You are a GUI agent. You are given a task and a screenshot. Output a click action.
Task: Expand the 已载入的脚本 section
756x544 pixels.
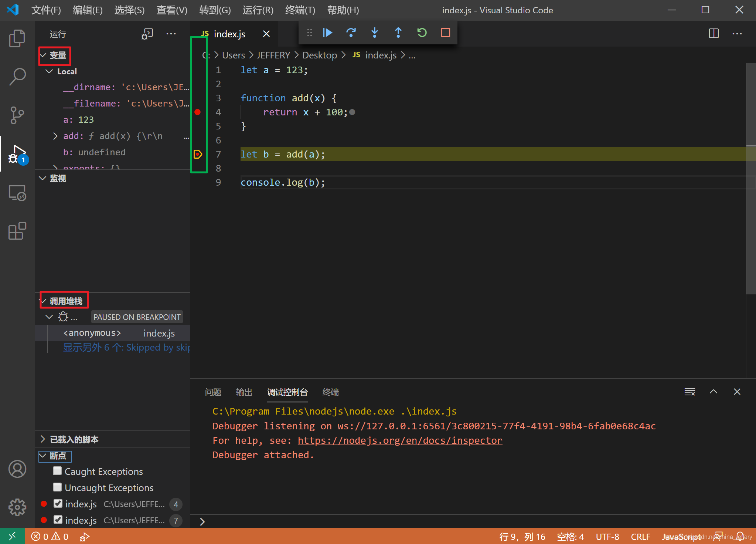pos(74,439)
